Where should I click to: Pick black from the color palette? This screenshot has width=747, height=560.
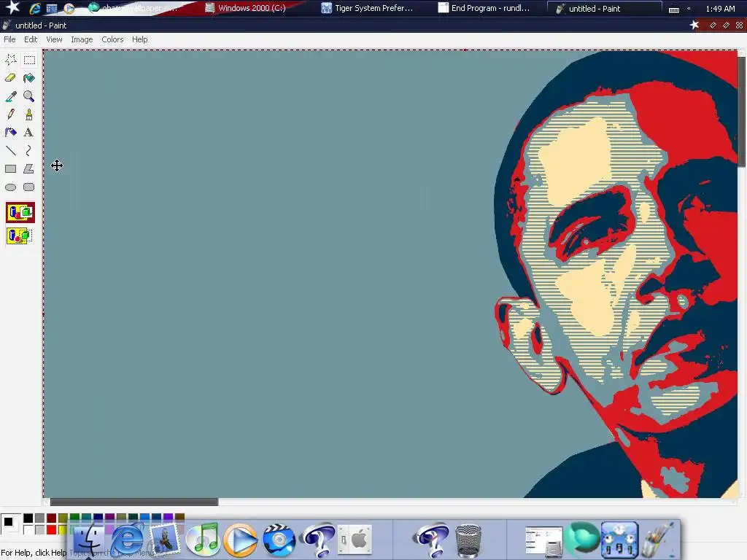point(28,518)
